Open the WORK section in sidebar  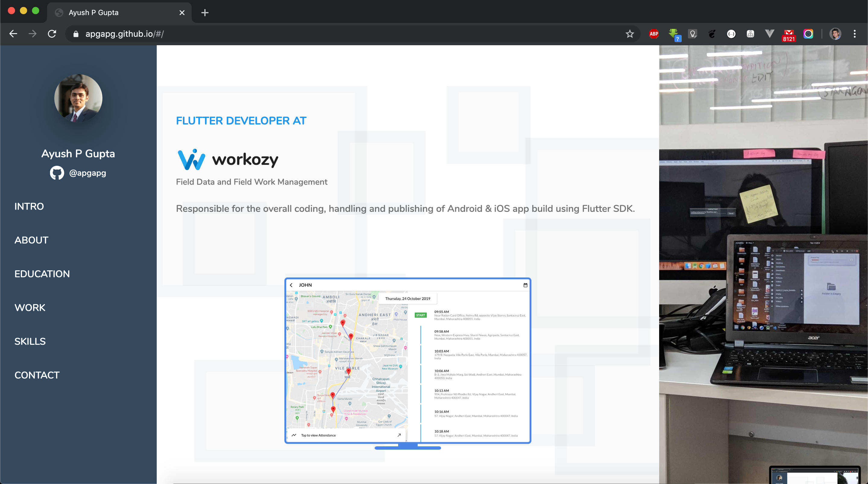coord(30,307)
